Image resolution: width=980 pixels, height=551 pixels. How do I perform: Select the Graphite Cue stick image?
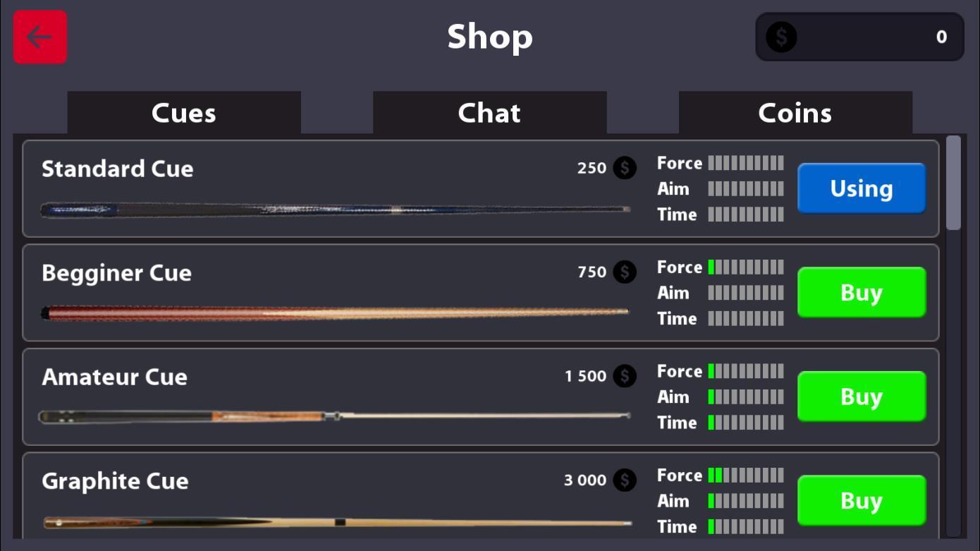click(335, 523)
